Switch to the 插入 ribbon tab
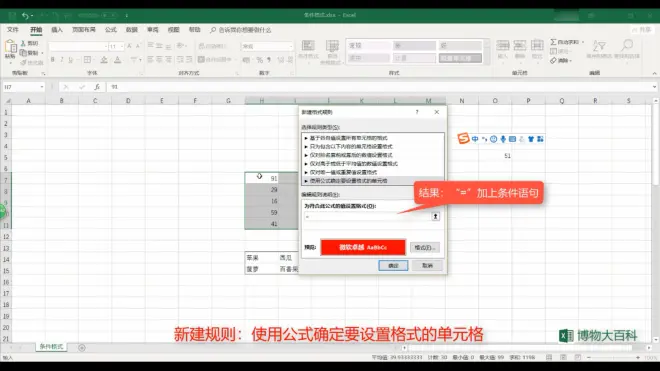The image size is (660, 371). point(57,30)
